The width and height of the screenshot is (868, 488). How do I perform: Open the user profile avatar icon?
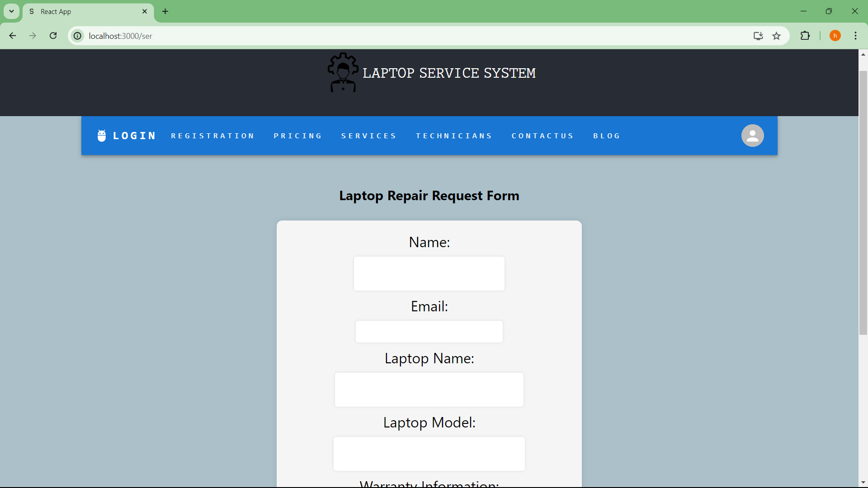click(752, 136)
